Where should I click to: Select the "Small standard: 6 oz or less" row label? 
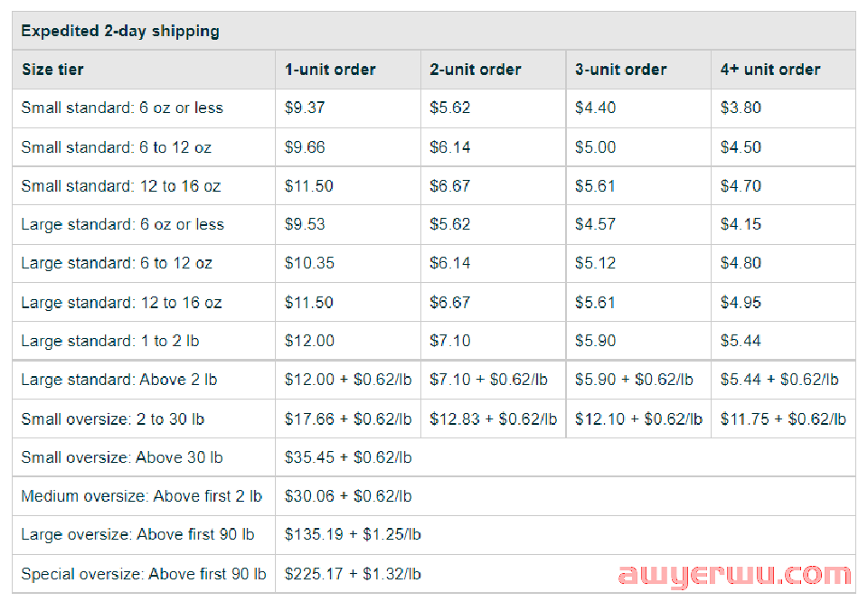(x=122, y=108)
